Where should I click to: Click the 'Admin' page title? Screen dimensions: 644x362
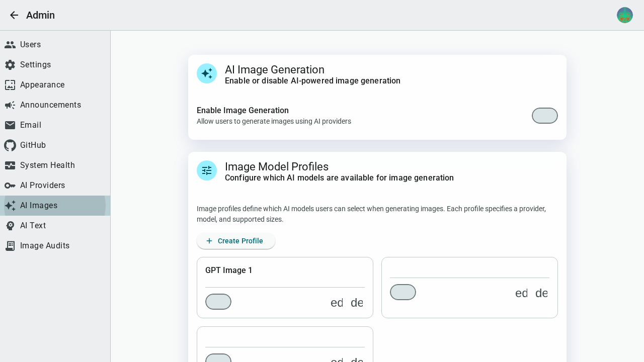click(x=40, y=15)
